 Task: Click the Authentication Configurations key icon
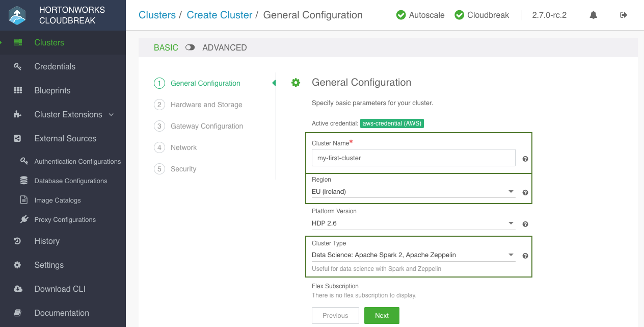pyautogui.click(x=24, y=161)
